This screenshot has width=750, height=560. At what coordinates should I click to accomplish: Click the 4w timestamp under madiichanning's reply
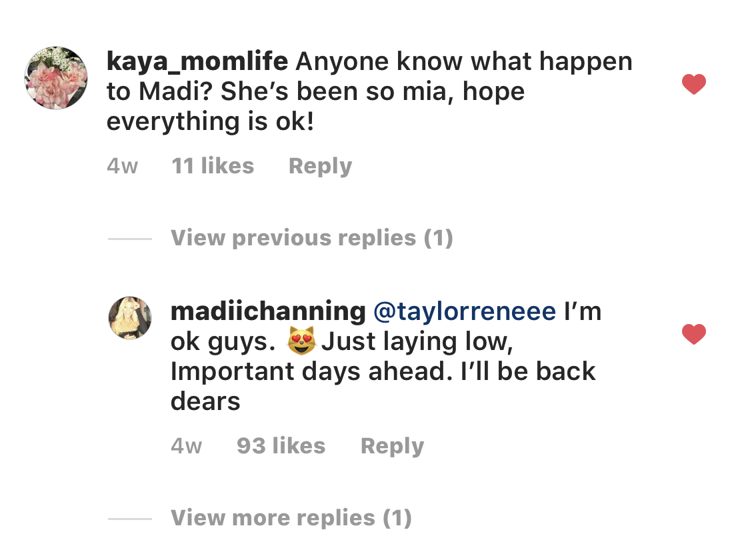coord(187,446)
